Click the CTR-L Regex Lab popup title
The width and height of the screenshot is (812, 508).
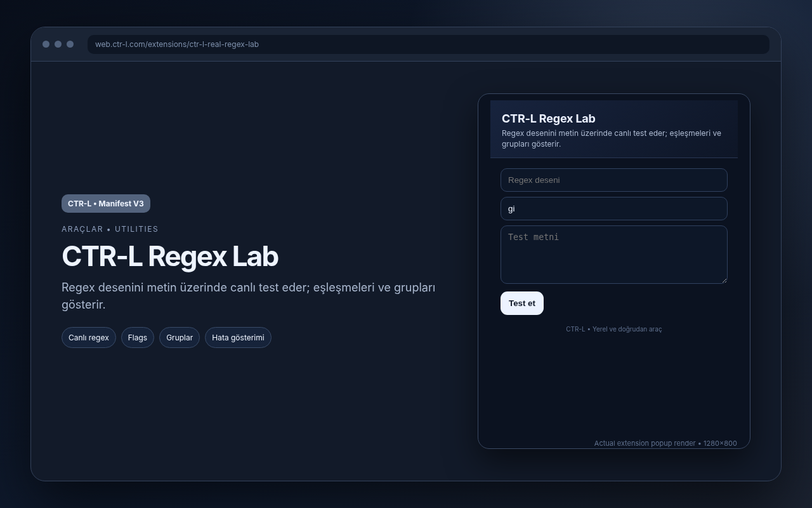click(x=548, y=118)
